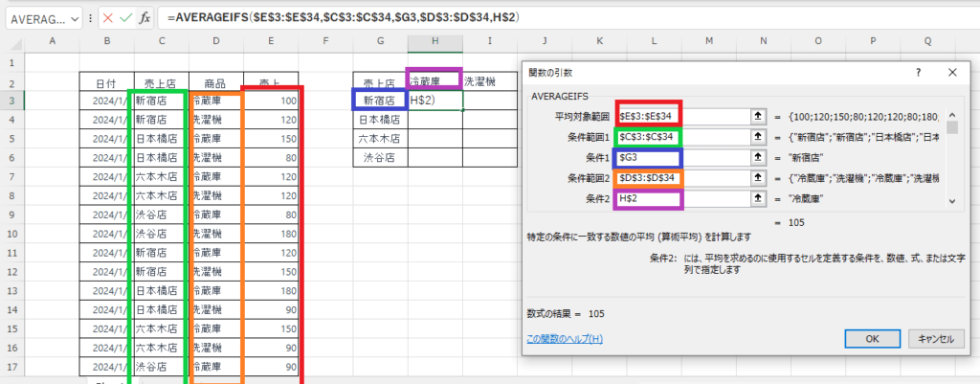The width and height of the screenshot is (980, 384).
Task: Collapse dialog for 条件範囲1 range selector
Action: click(x=758, y=137)
